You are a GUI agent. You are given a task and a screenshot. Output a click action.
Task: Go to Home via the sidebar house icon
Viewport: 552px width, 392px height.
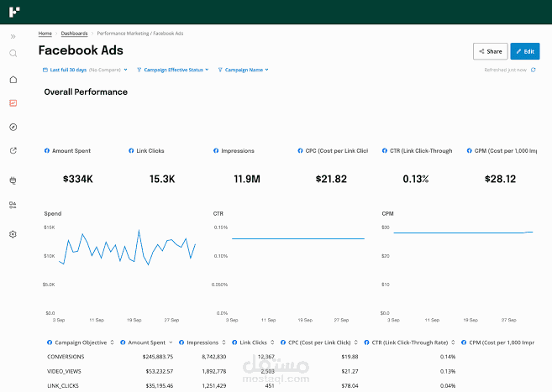[13, 80]
